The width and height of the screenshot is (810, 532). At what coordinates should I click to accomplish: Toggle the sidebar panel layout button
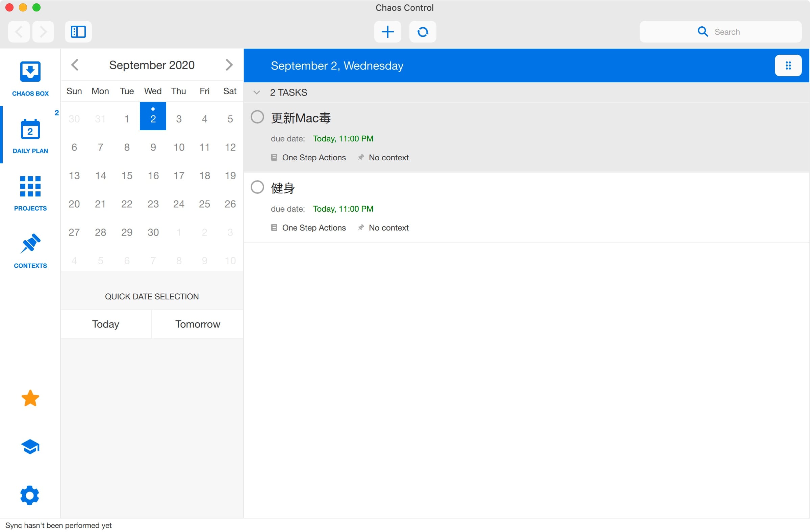click(x=78, y=32)
